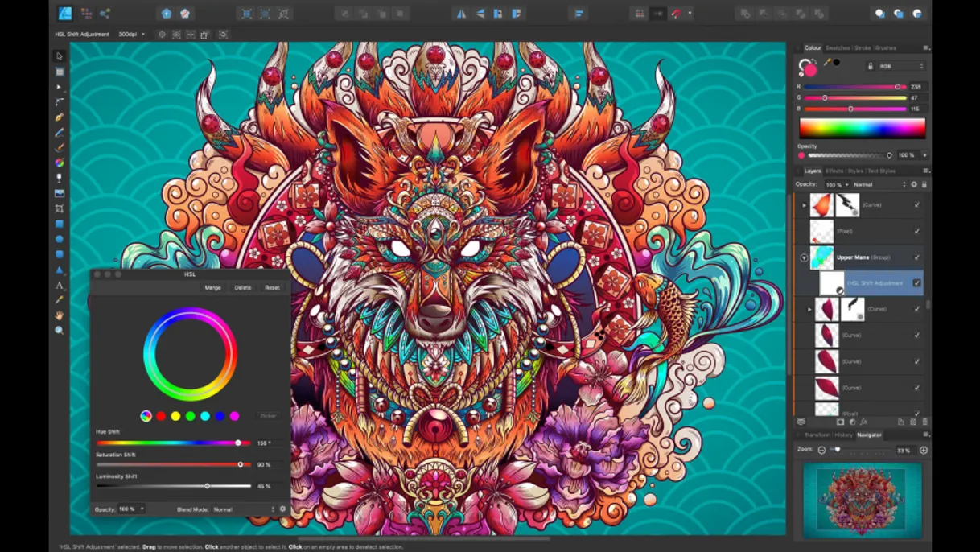
Task: Select the Artistic Text tool
Action: coord(60,285)
